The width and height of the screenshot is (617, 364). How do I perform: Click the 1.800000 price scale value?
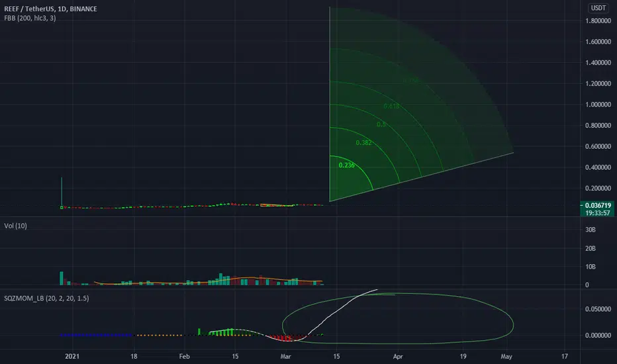click(x=598, y=21)
